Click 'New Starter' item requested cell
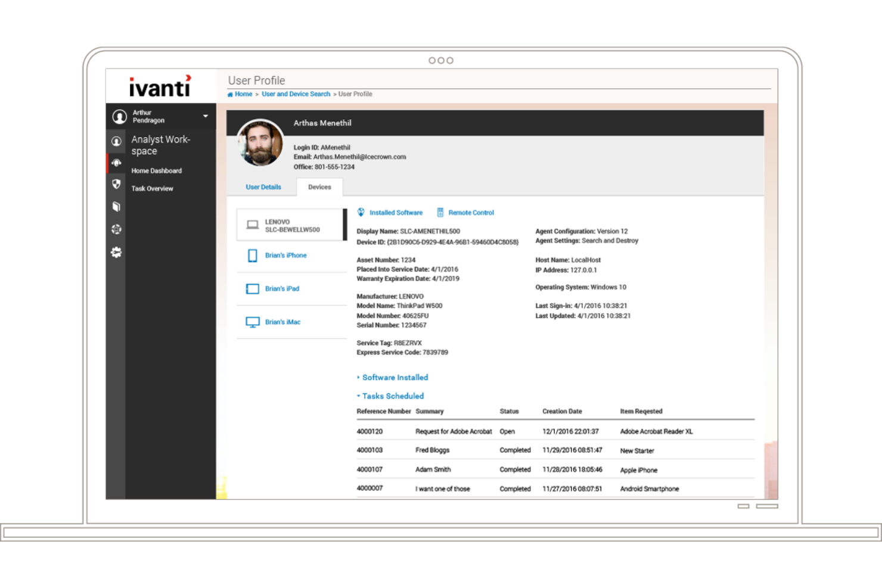 pyautogui.click(x=637, y=451)
